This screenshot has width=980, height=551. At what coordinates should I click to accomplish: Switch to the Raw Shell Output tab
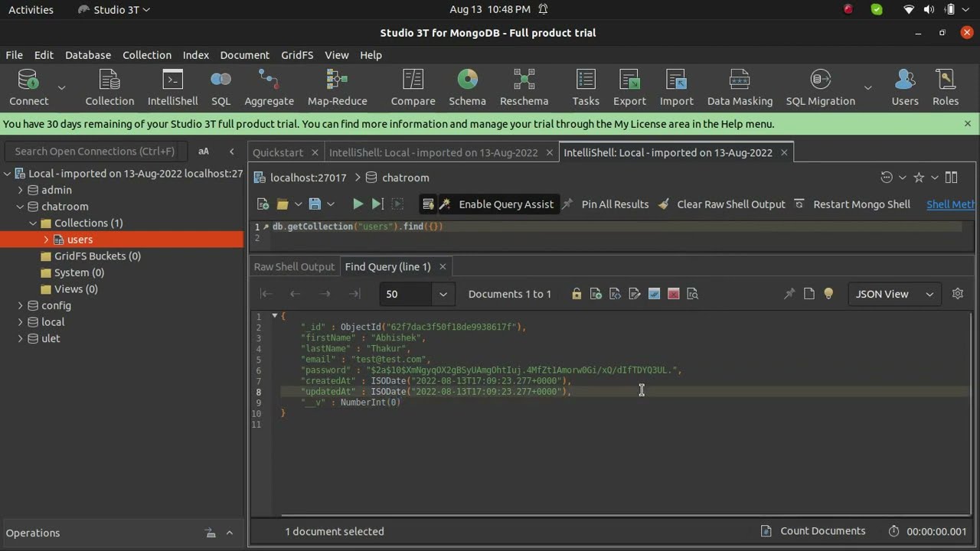(294, 266)
